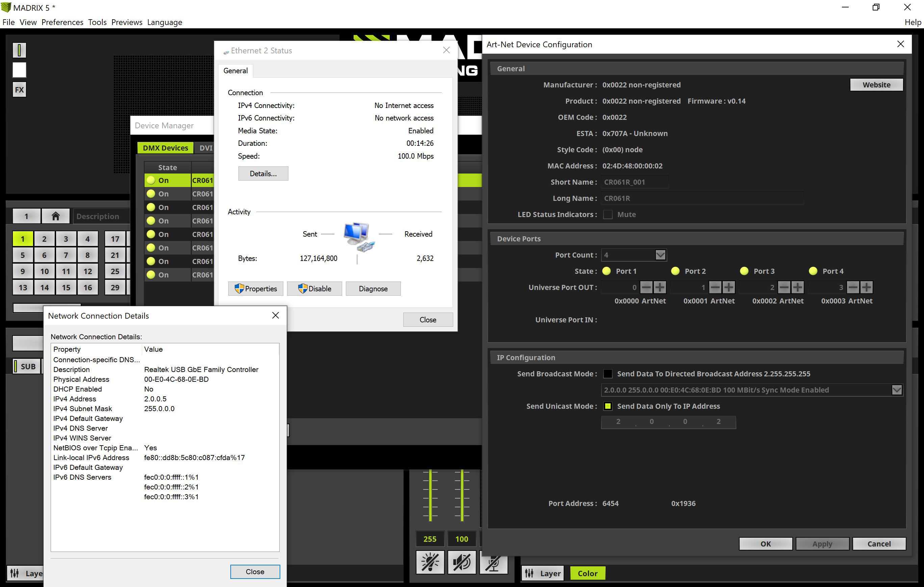Increase Port 2 universe with plus
The image size is (924, 587).
[728, 287]
